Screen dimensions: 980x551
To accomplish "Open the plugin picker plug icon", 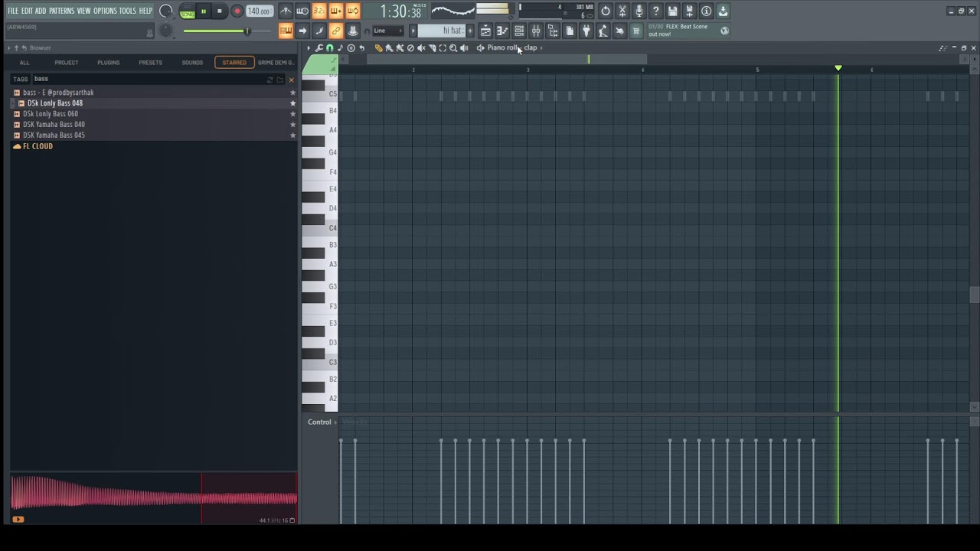I will click(586, 31).
